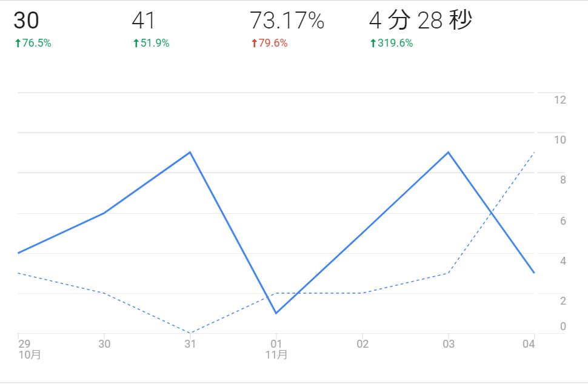
Task: Click the 12 y-axis label
Action: [560, 99]
